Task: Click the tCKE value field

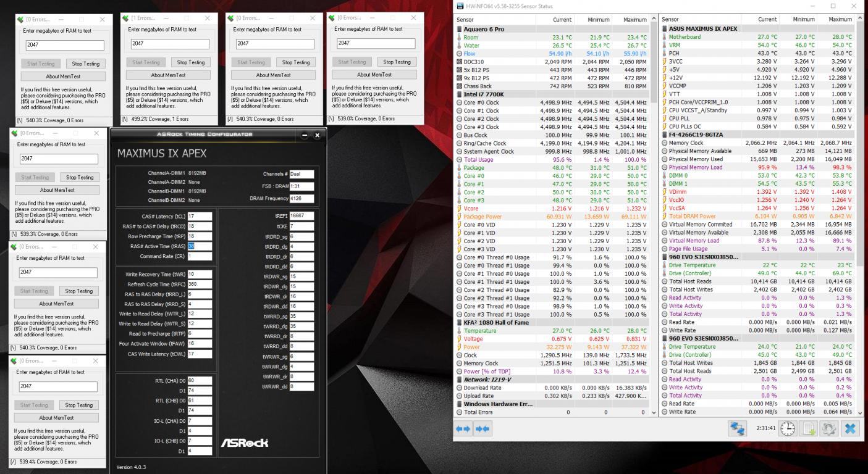Action: pyautogui.click(x=301, y=227)
